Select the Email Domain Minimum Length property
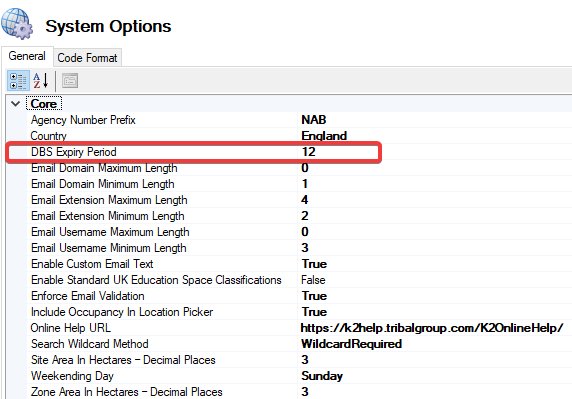Screen dimensions: 572x399 coord(103,184)
